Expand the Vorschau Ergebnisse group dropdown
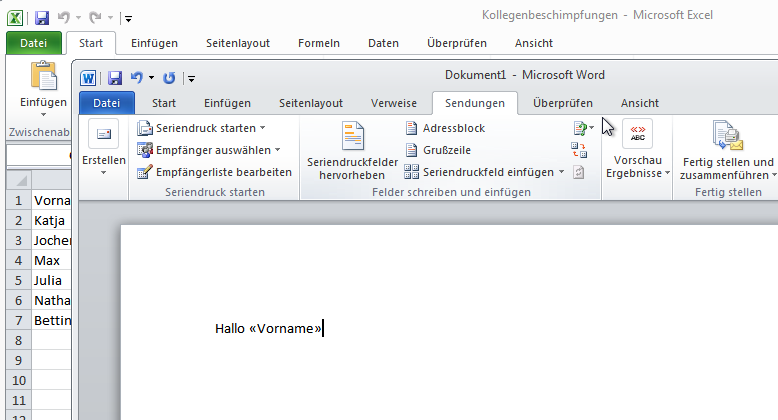Viewport: 778px width, 420px height. [667, 173]
